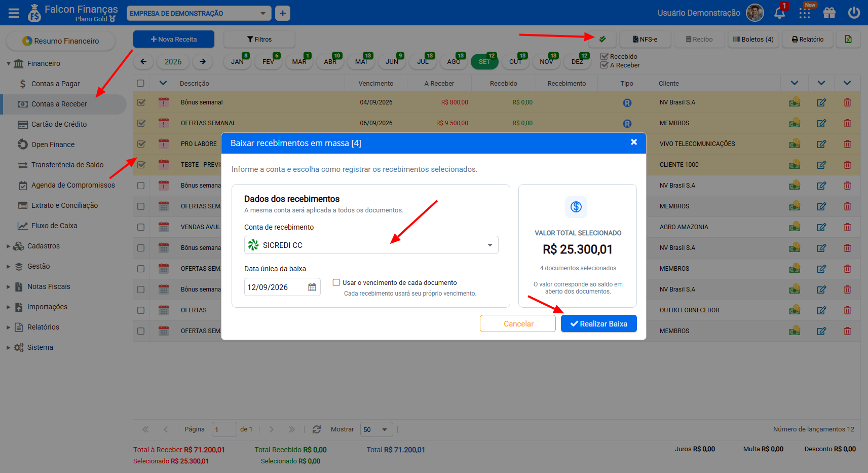Open Open Finance menu item
Screen dimensions: 868x473
tap(53, 144)
